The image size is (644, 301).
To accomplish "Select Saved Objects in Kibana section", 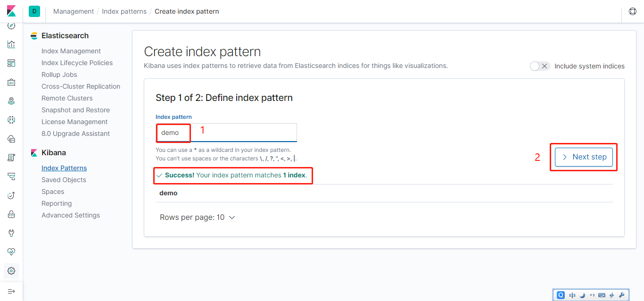I will tap(64, 180).
